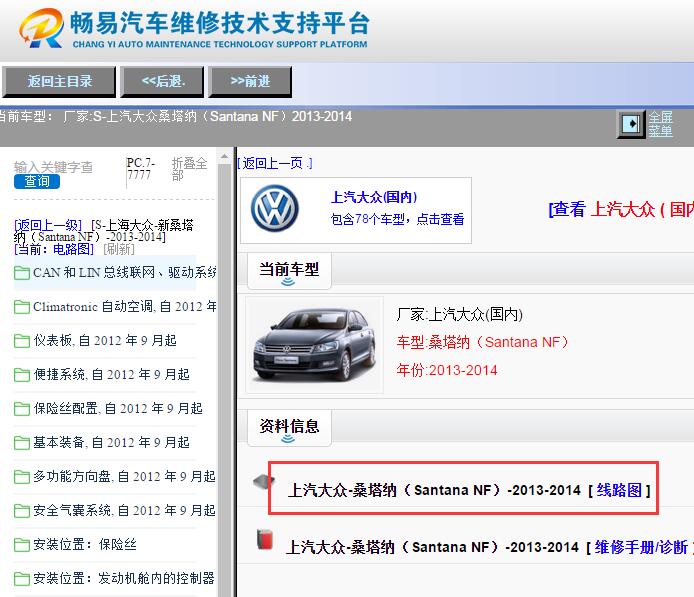Click 厂家:上汽大众(国内) text
Viewport: 694px width, 597px height.
point(459,315)
